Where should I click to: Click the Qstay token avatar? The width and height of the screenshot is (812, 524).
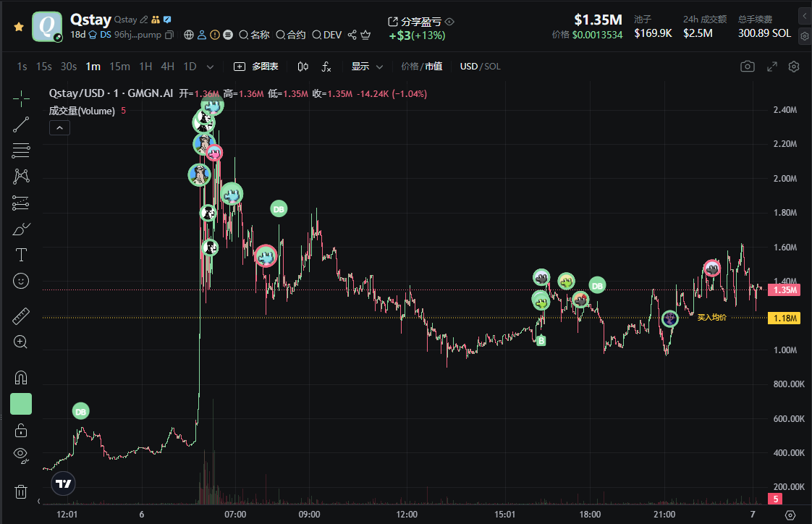pyautogui.click(x=47, y=26)
